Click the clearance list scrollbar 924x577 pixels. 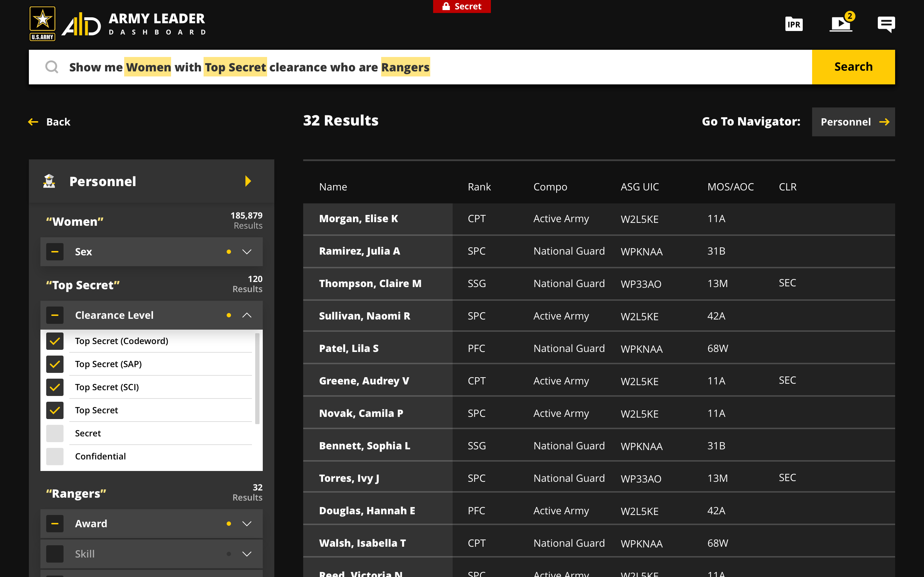(257, 378)
